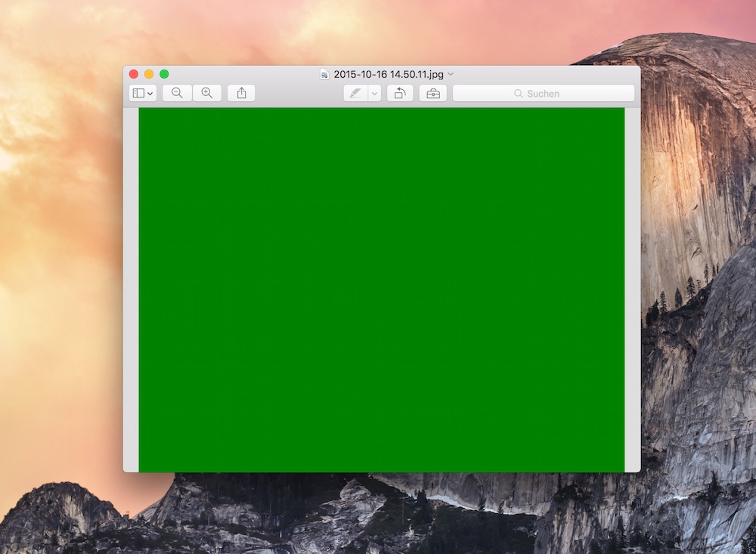Minimize the window with the yellow button
Screen dimensions: 756x554
click(149, 74)
